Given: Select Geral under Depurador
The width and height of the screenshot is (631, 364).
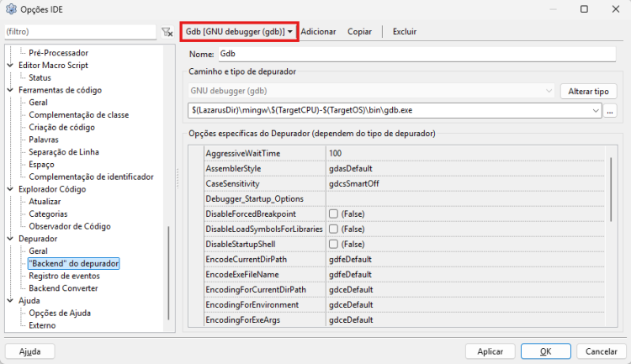Looking at the screenshot, I should (x=38, y=251).
